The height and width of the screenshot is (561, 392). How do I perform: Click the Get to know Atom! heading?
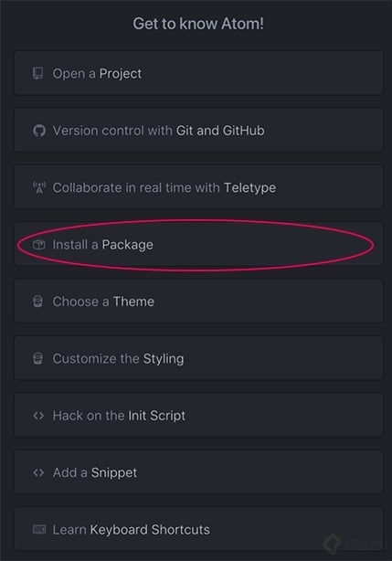click(198, 24)
